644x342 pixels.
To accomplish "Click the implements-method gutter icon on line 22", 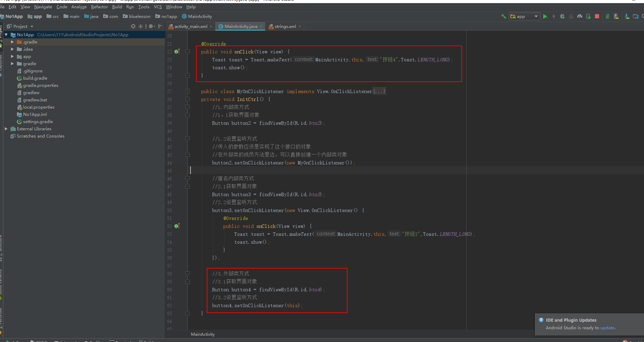I will 177,52.
